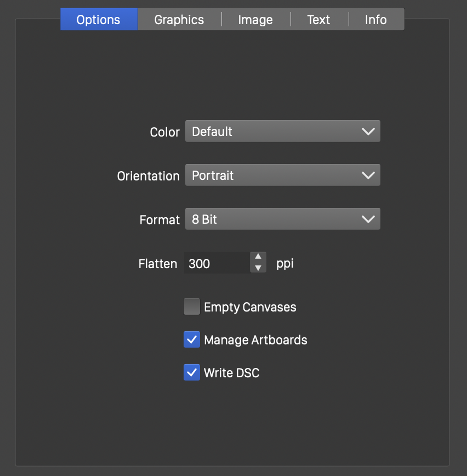
Task: Increase Flatten value with up arrow
Action: [258, 257]
